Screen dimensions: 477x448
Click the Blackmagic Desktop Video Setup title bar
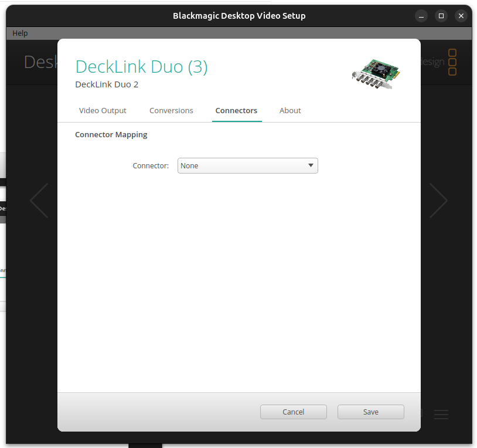(238, 16)
